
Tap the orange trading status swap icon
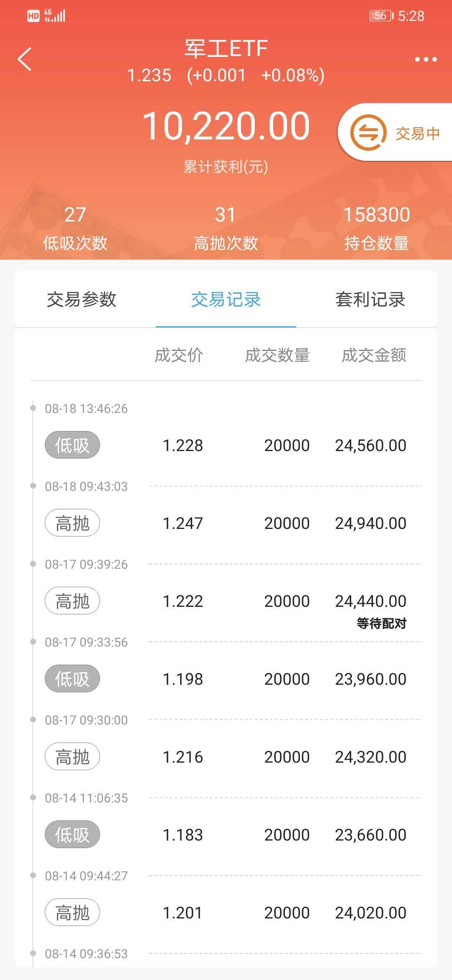point(368,133)
